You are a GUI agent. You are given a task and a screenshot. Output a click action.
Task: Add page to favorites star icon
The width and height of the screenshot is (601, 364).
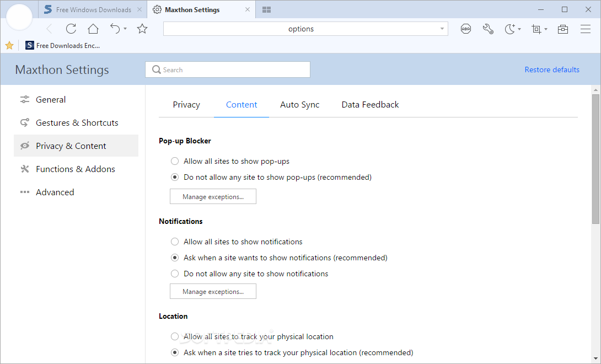pyautogui.click(x=142, y=29)
